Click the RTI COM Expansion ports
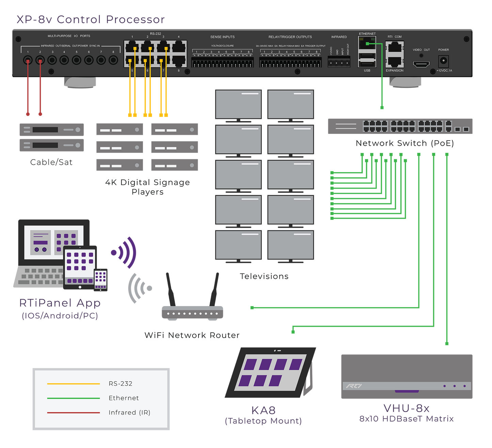This screenshot has width=492, height=448. [x=395, y=54]
